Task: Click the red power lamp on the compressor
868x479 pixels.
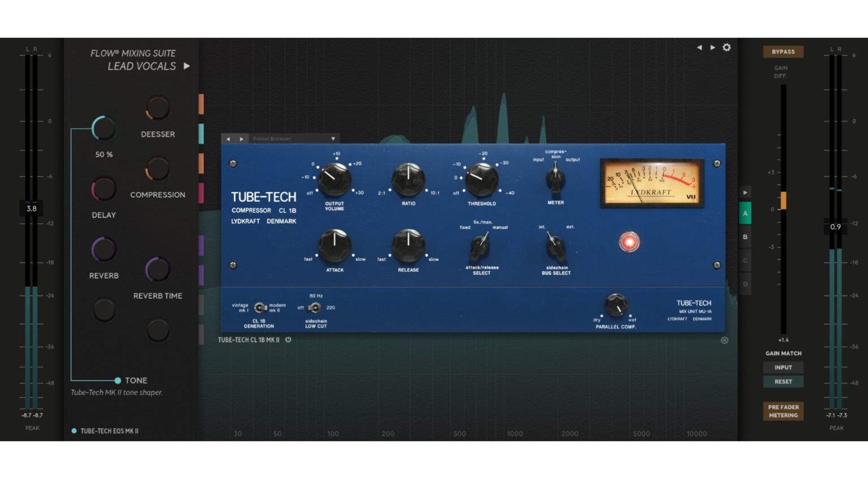Action: coord(629,241)
